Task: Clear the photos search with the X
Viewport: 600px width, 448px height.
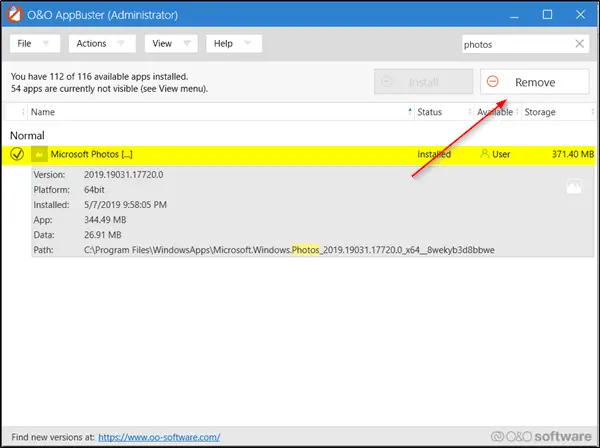Action: (579, 44)
